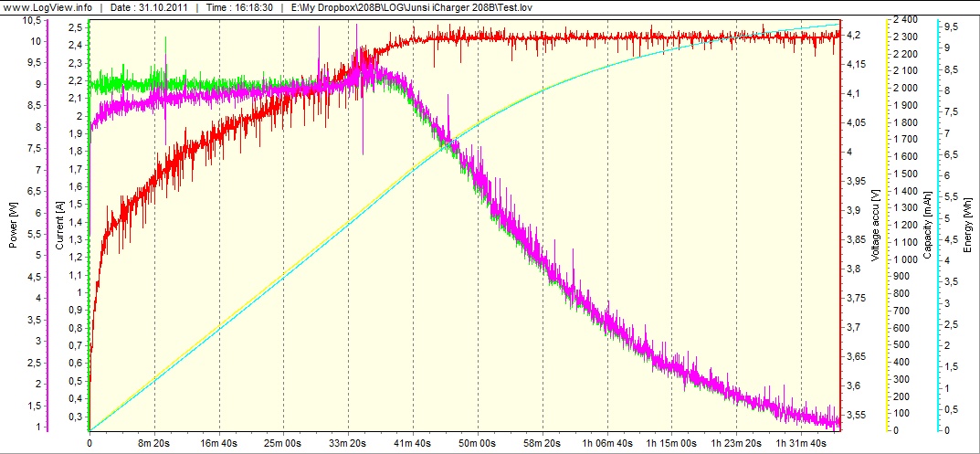Click the 41m 40s time axis label
980x454 pixels.
413,443
